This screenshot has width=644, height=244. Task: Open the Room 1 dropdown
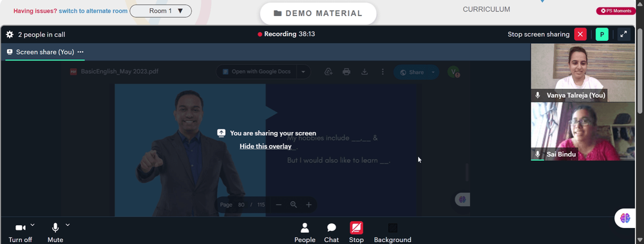click(x=160, y=11)
